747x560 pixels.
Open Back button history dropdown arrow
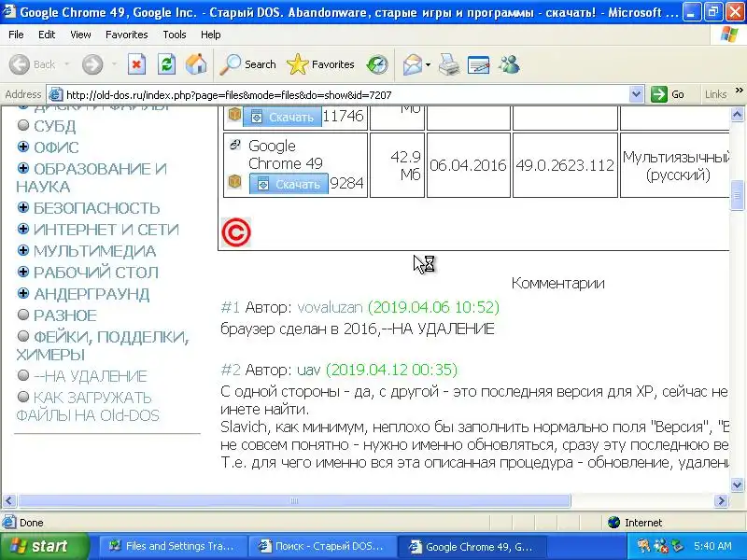coord(66,64)
